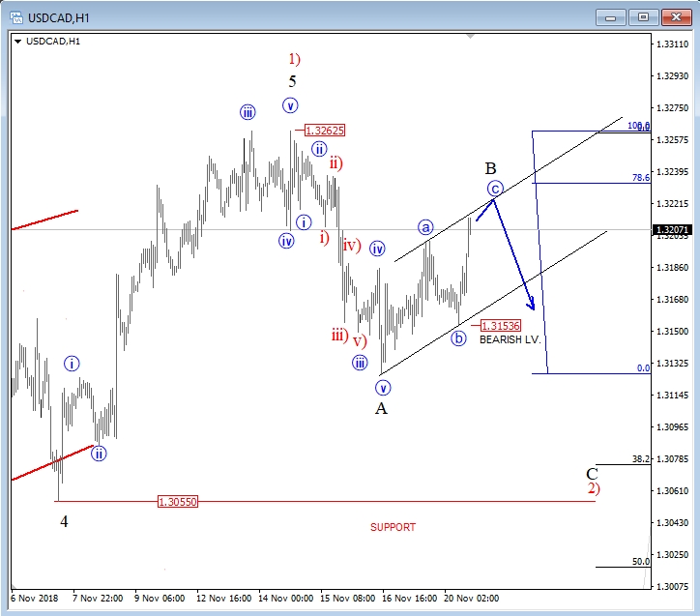Screen dimensions: 700x616
Task: Click the 15 Nov 08:00 time axis label
Action: click(347, 599)
